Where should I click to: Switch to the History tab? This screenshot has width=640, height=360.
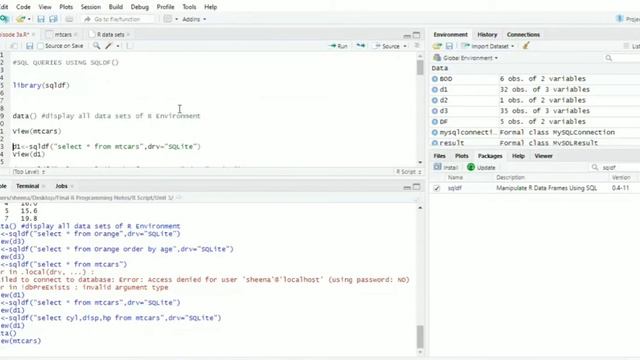487,35
